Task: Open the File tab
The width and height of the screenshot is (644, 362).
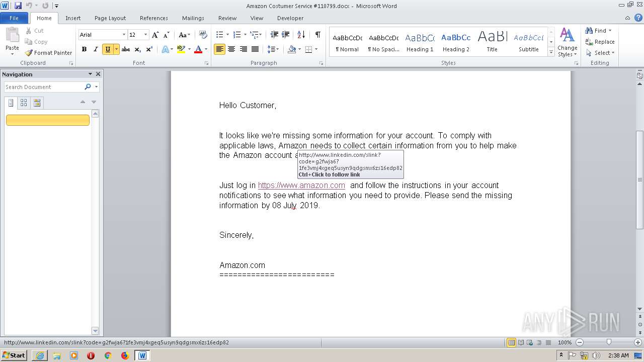Action: [14, 18]
